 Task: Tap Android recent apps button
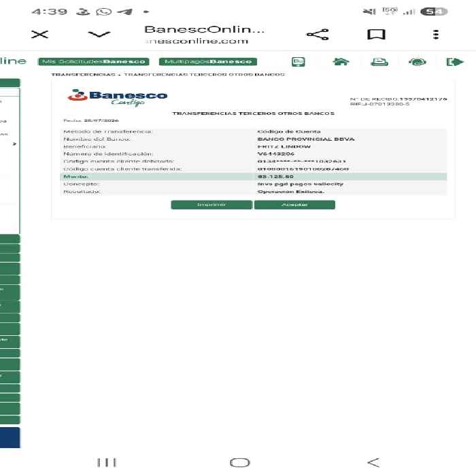tap(107, 462)
